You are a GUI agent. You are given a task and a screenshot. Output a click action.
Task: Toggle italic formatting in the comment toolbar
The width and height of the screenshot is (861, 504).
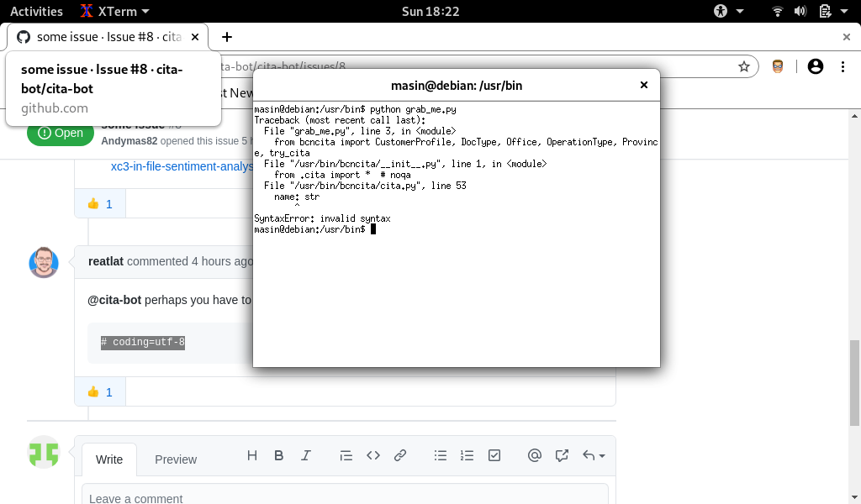pos(306,455)
